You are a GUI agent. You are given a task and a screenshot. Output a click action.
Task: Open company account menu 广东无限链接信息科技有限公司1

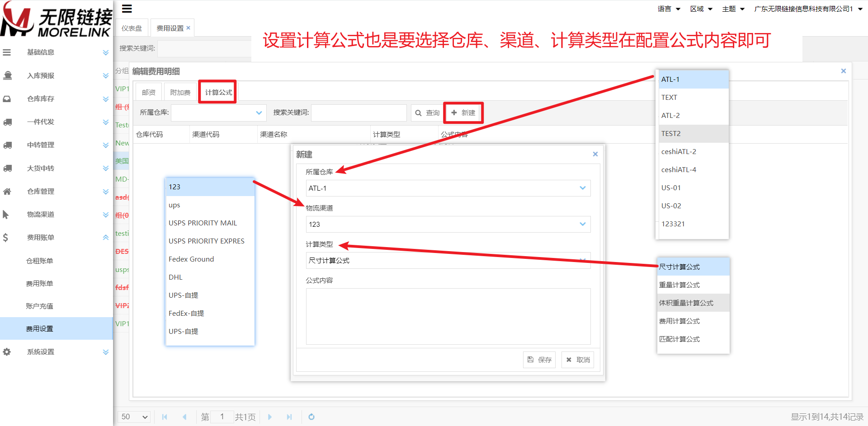pyautogui.click(x=808, y=9)
